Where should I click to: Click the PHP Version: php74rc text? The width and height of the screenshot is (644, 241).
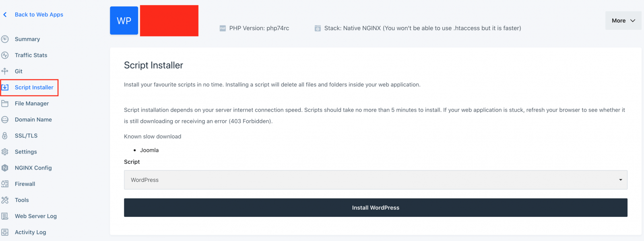(x=259, y=28)
